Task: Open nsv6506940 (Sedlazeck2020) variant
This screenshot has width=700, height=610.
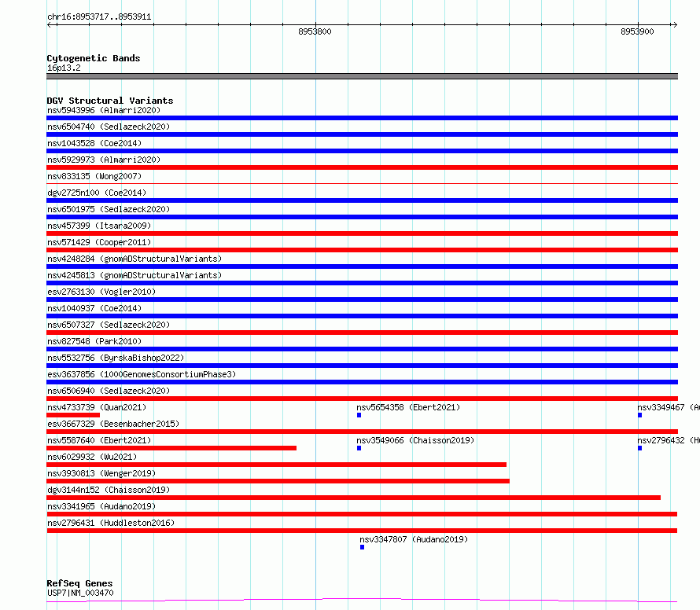Action: tap(109, 391)
